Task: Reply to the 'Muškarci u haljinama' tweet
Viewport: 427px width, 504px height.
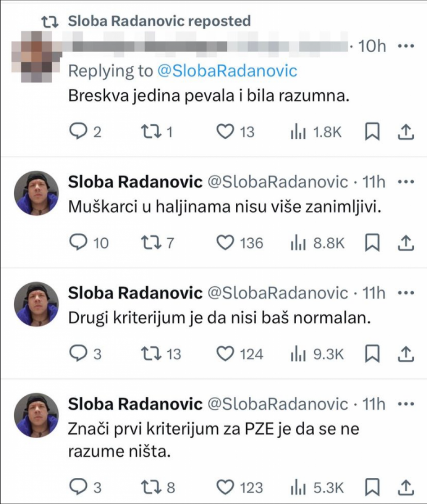Action: tap(77, 243)
